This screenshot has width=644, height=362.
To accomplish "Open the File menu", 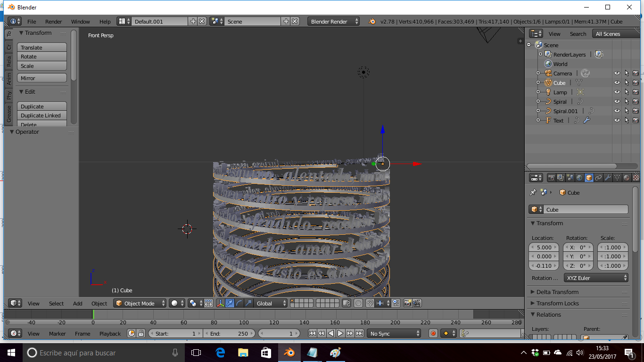I will coord(32,21).
